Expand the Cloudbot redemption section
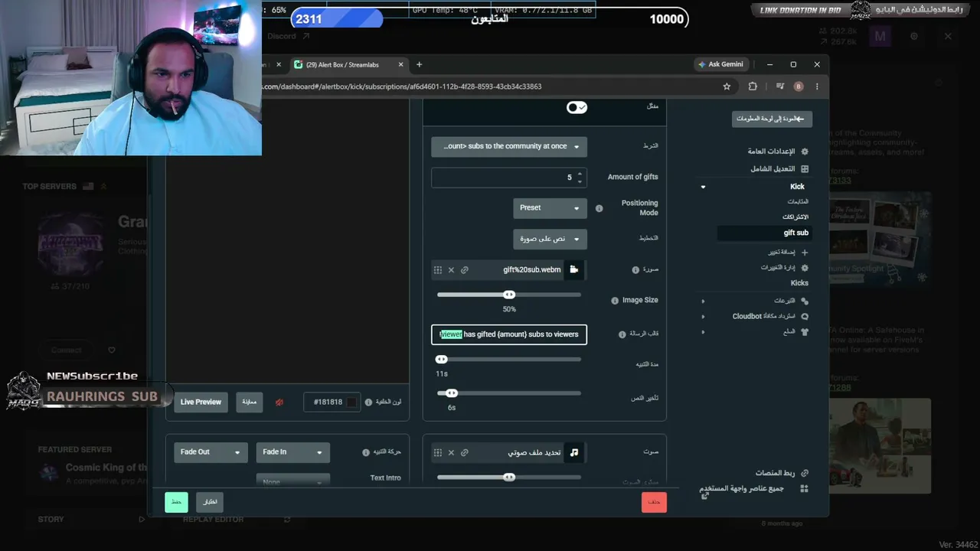 [703, 316]
